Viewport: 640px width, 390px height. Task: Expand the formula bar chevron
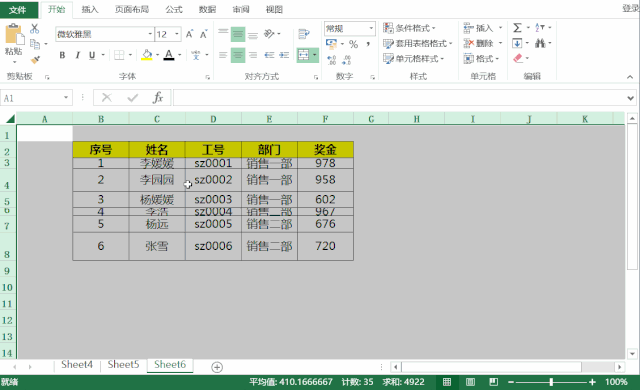point(631,98)
